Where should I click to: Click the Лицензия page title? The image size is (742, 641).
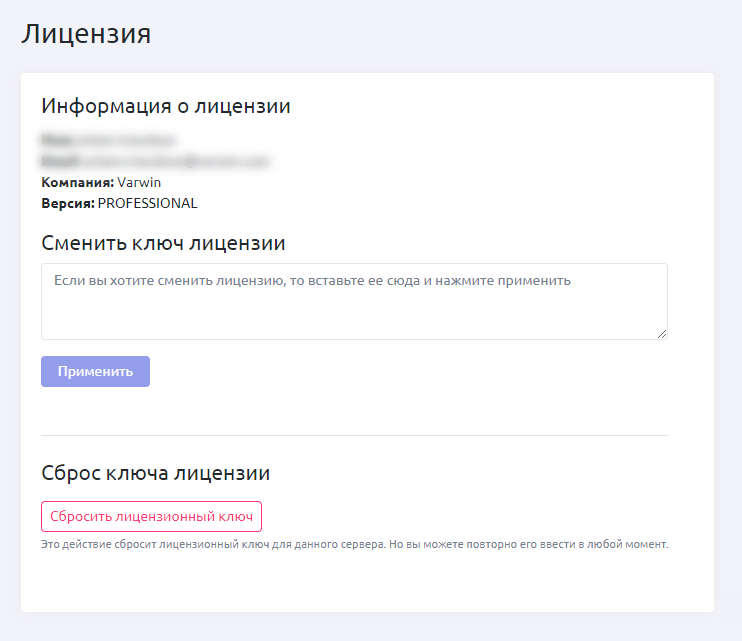86,33
